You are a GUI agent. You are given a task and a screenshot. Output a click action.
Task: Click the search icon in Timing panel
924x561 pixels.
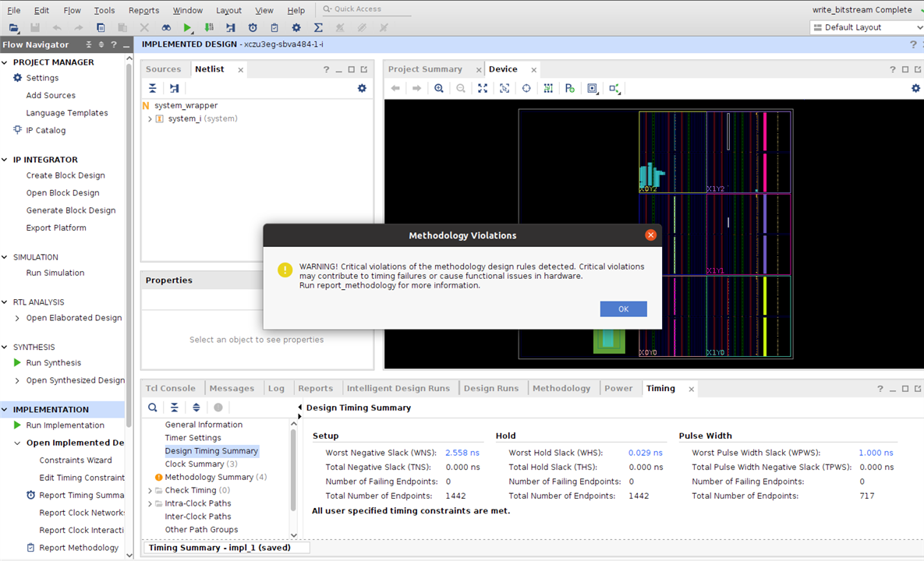point(153,408)
